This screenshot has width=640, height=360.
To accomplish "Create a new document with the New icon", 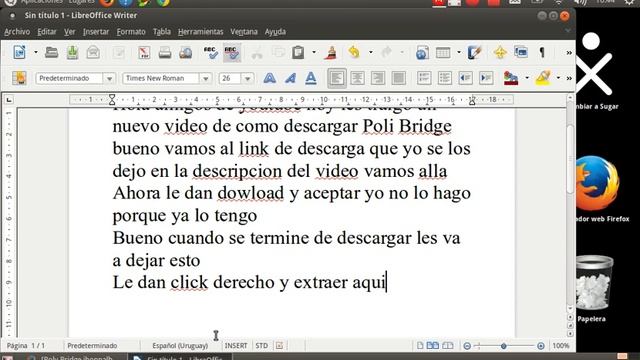I will point(19,52).
